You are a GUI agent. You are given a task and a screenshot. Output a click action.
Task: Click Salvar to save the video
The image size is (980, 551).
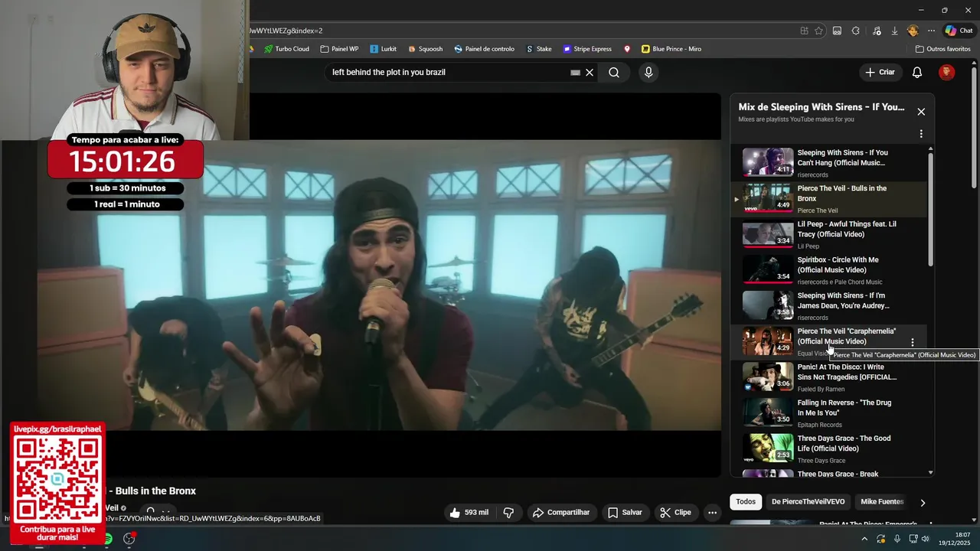coord(625,513)
